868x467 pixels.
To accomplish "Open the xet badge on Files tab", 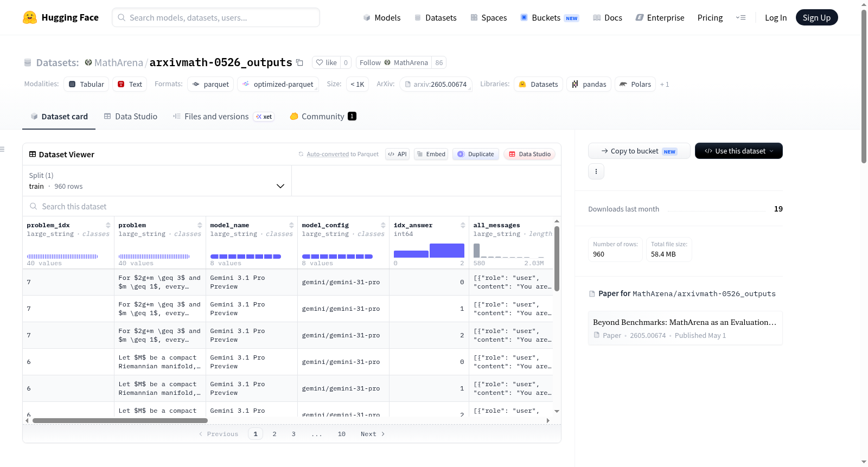I will [264, 117].
